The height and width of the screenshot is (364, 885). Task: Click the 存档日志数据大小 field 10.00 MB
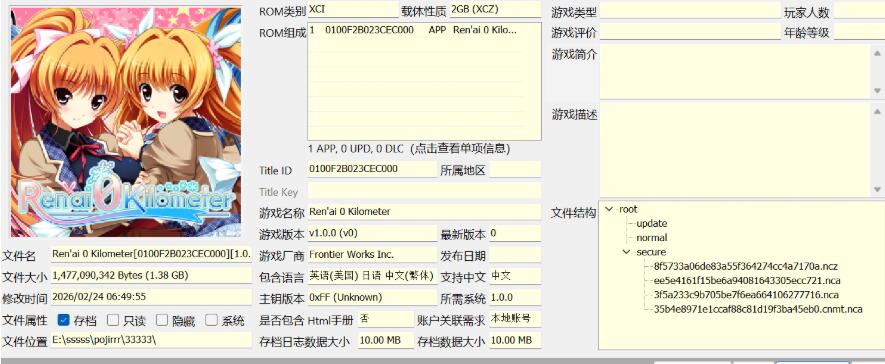click(386, 340)
